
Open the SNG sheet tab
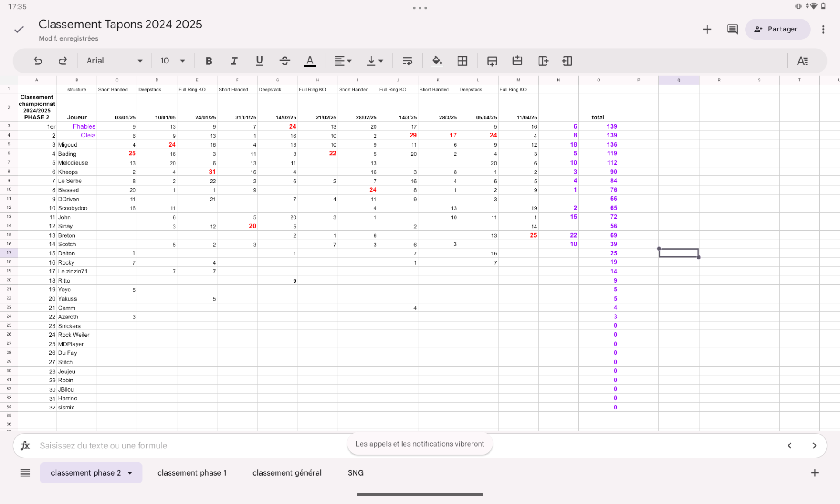click(x=355, y=473)
